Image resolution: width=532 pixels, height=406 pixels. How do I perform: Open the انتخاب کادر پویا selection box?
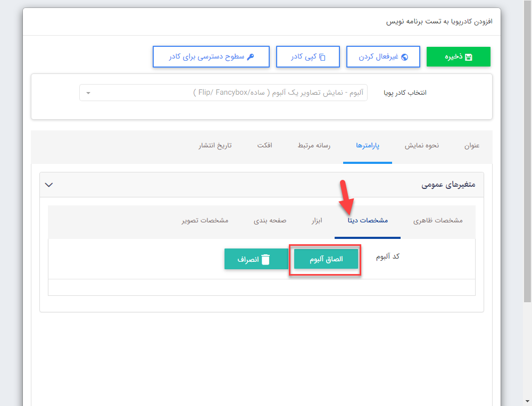click(x=223, y=93)
